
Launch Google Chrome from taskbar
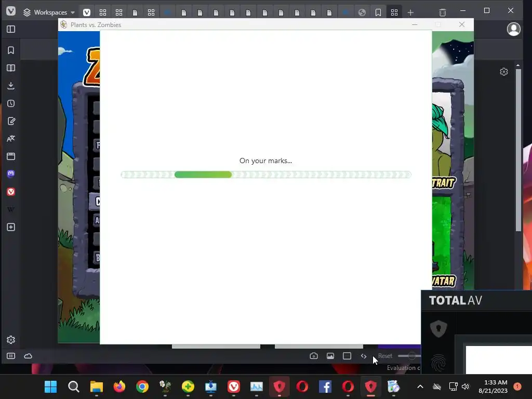click(142, 387)
